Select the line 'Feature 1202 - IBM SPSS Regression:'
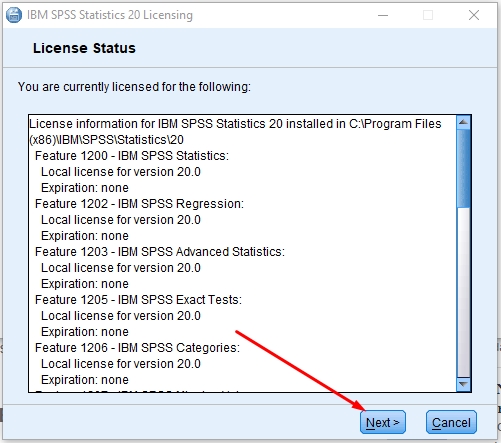The width and height of the screenshot is (501, 443). point(139,204)
